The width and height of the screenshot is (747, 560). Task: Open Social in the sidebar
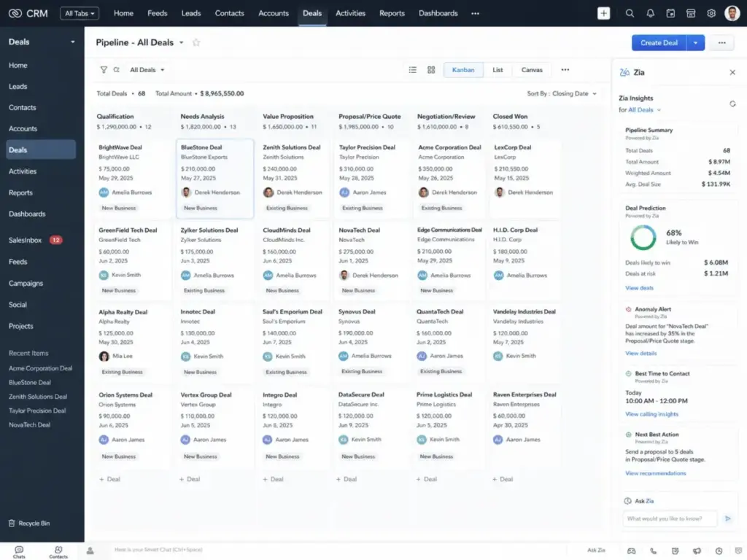(x=18, y=305)
